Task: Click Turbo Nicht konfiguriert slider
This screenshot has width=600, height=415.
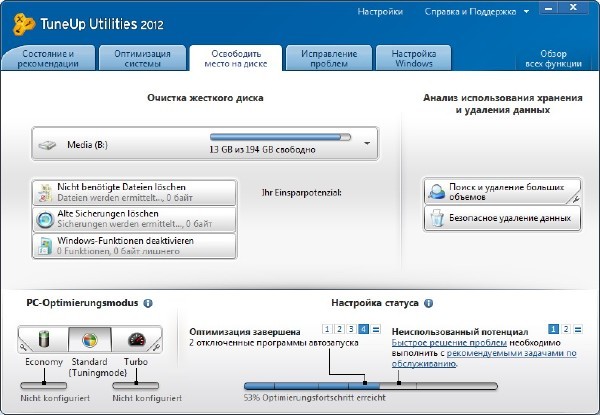Action: click(x=135, y=385)
